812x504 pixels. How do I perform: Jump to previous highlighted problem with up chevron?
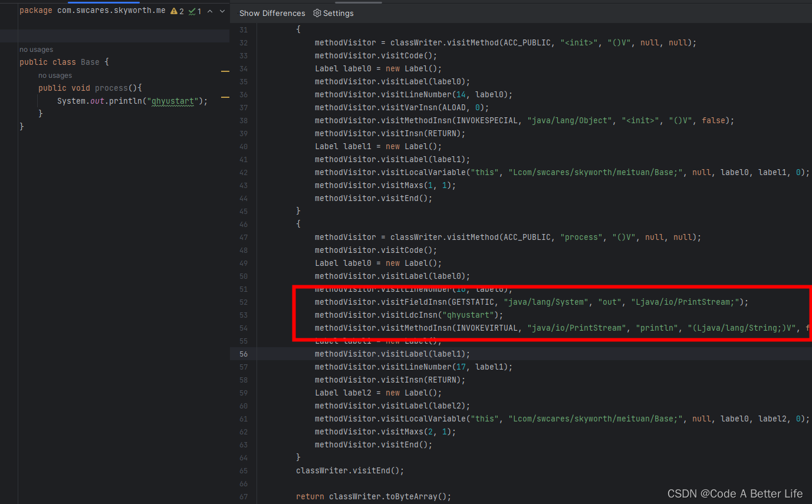[210, 11]
